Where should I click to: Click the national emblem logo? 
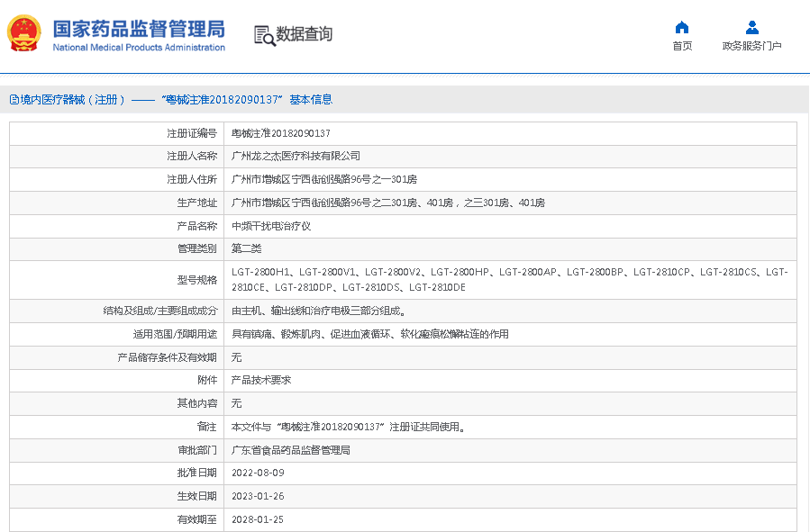(25, 34)
